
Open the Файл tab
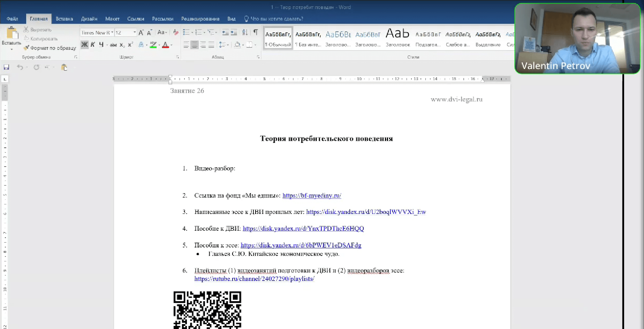[12, 19]
